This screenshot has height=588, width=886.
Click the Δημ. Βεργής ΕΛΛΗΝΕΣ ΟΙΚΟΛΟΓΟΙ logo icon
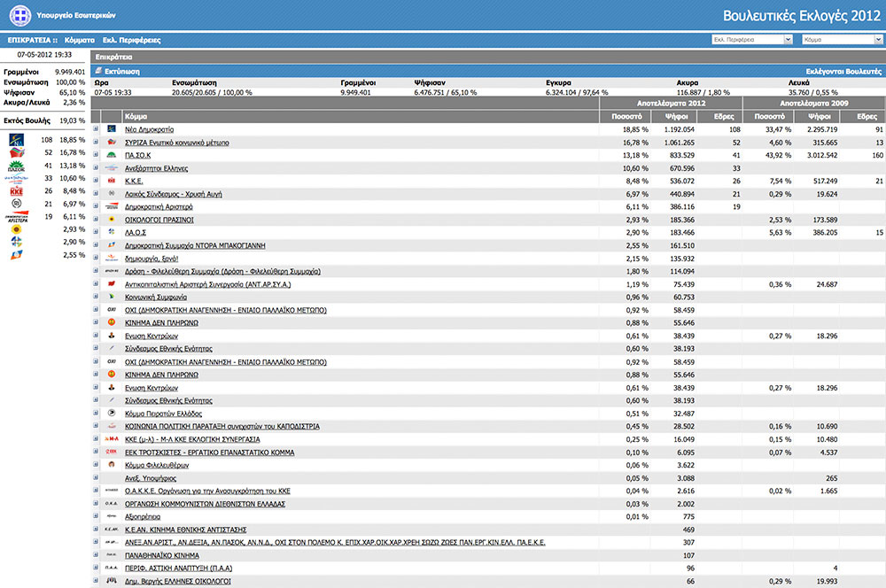tap(112, 581)
